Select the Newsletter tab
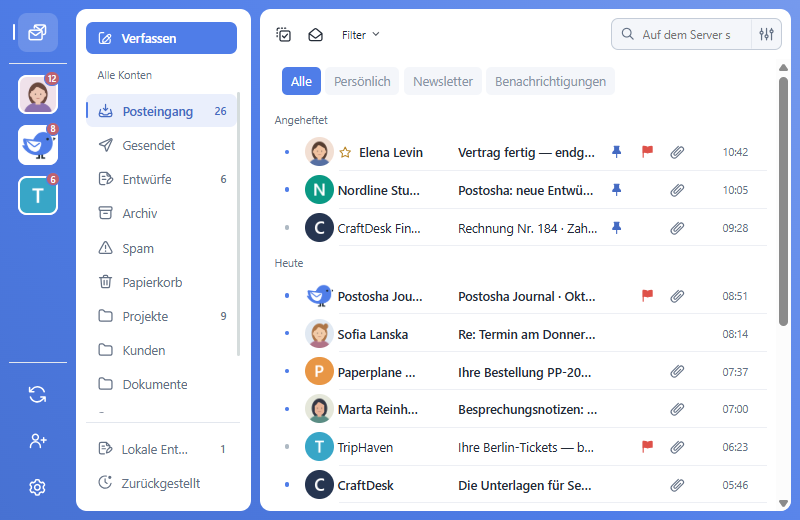800x520 pixels. 443,81
